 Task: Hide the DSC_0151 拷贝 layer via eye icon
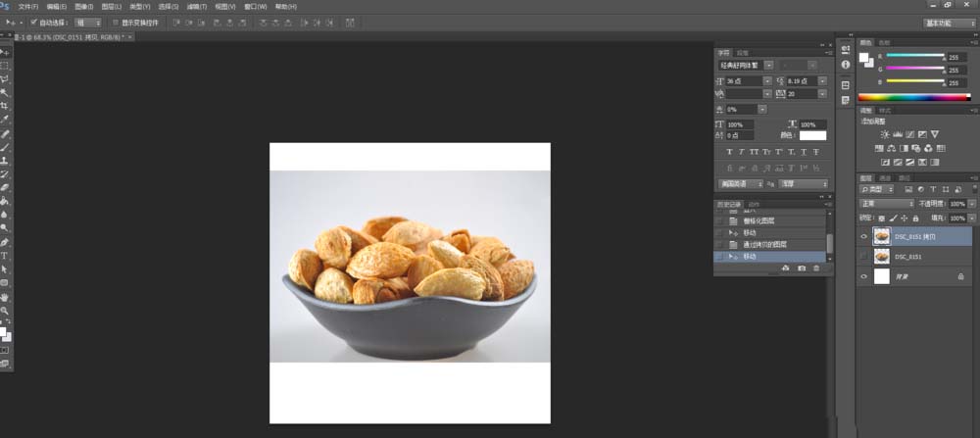(x=863, y=235)
